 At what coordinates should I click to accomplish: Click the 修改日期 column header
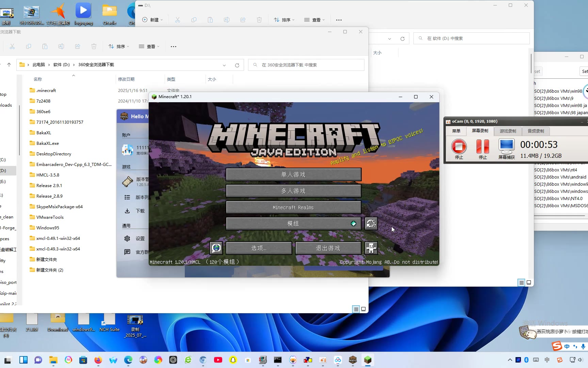[126, 79]
